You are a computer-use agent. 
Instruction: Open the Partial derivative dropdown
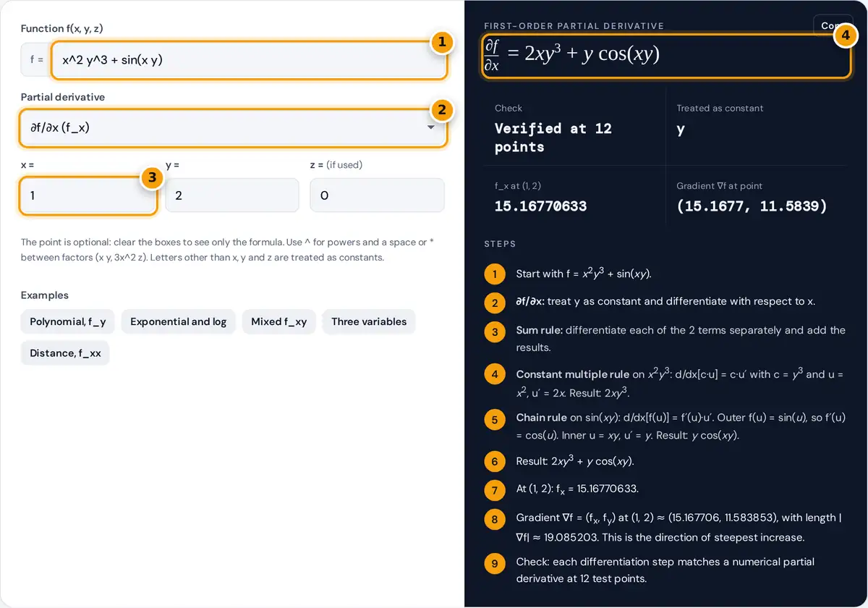pos(233,127)
